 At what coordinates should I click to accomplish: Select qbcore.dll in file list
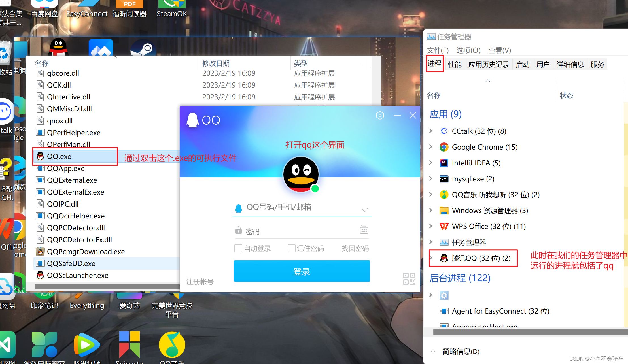pos(63,73)
